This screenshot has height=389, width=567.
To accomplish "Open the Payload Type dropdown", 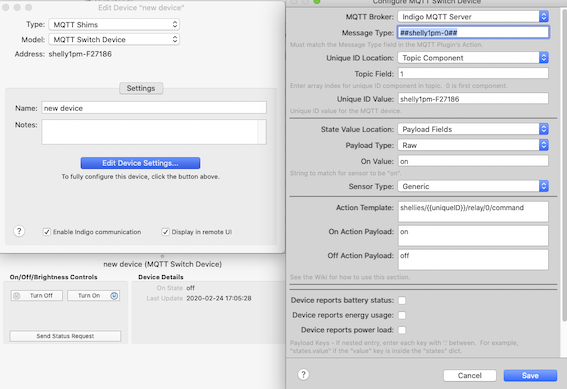I will (473, 145).
